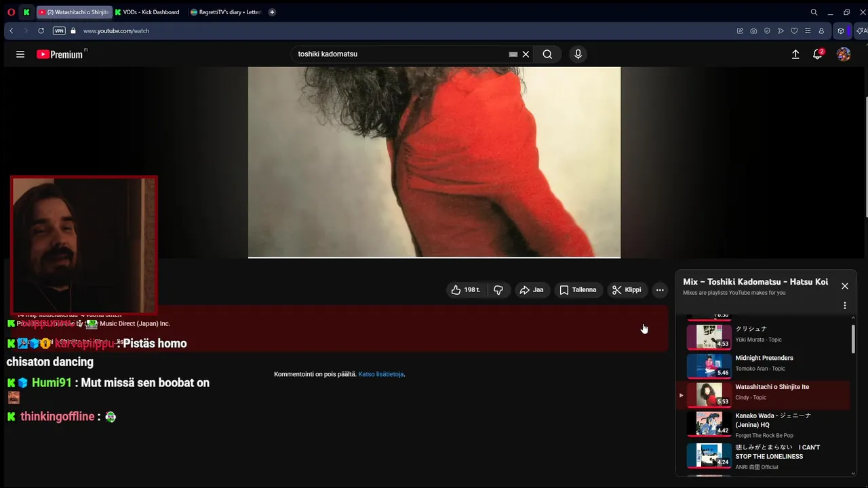
Task: Open the My Flow send arrow icon
Action: tap(781, 30)
